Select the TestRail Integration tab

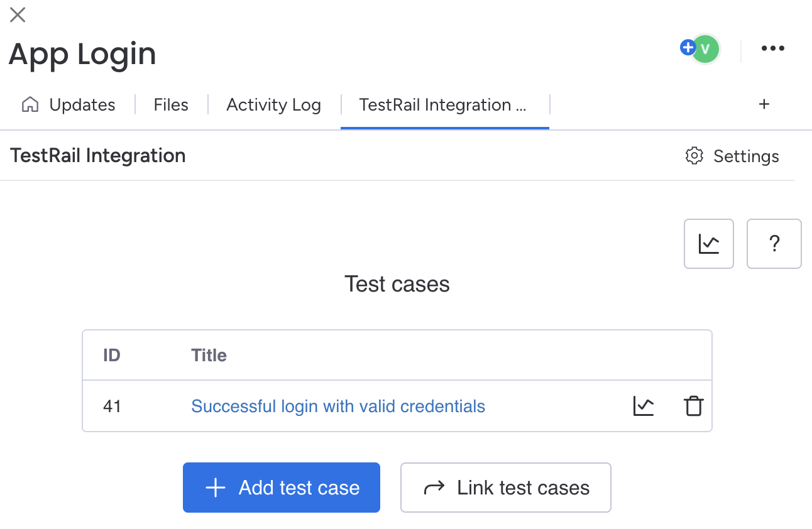point(443,104)
